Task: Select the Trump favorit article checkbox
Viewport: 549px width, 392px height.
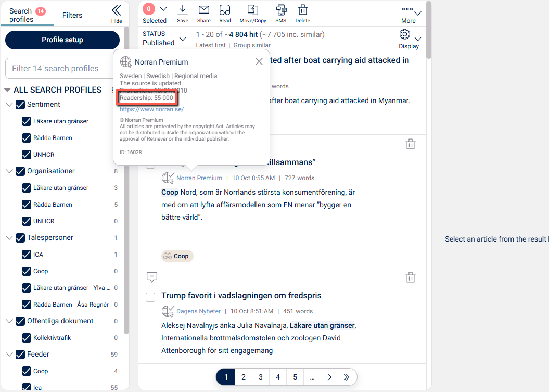Action: (150, 297)
